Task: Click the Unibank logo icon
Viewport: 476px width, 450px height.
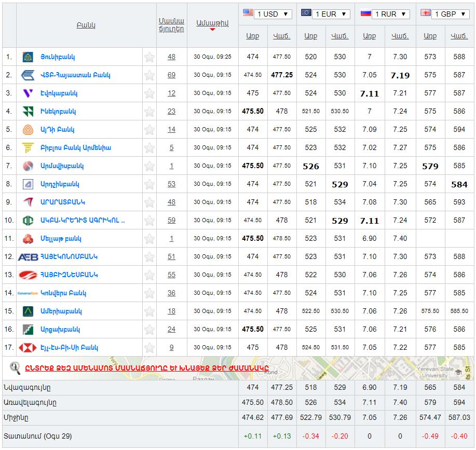Action: point(28,57)
